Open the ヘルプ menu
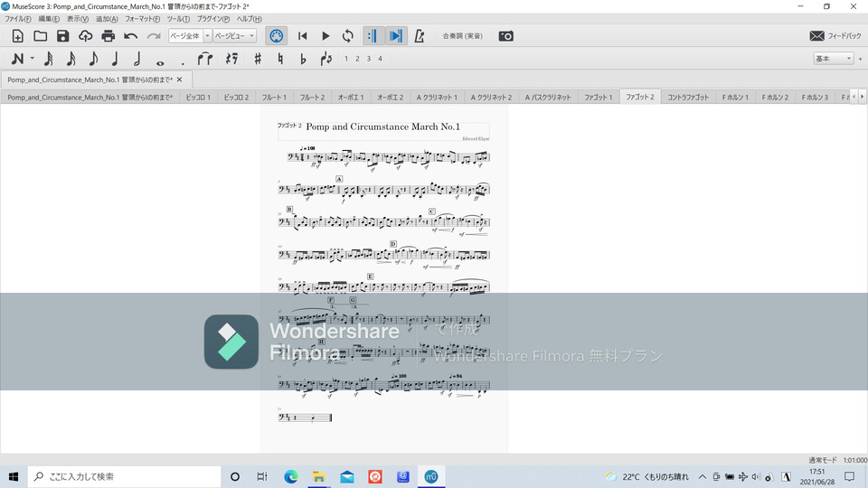The image size is (868, 488). (250, 19)
